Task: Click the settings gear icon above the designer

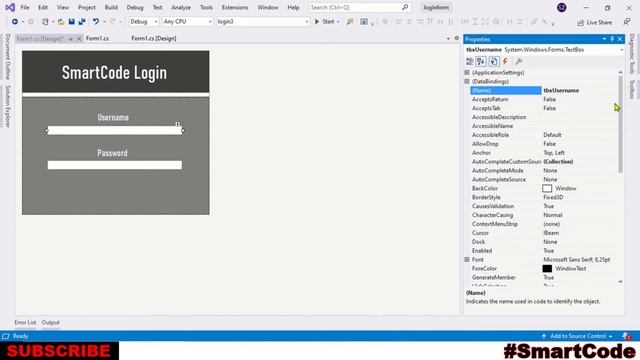Action: click(456, 38)
